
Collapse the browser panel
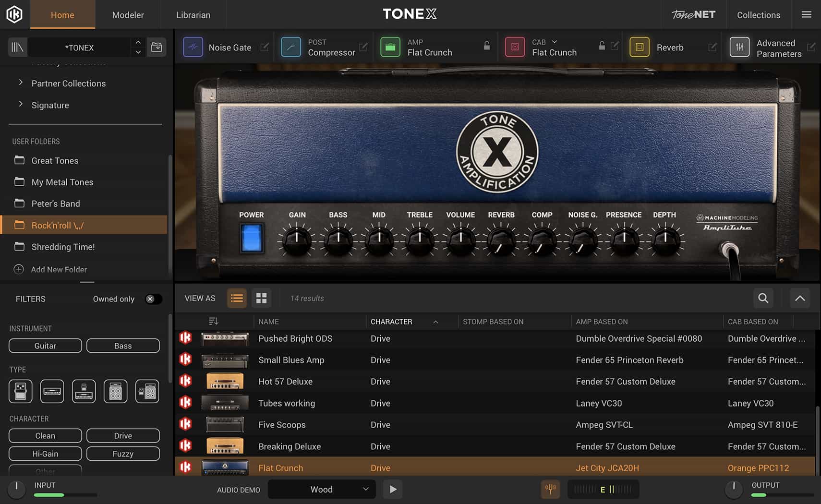[x=800, y=298]
